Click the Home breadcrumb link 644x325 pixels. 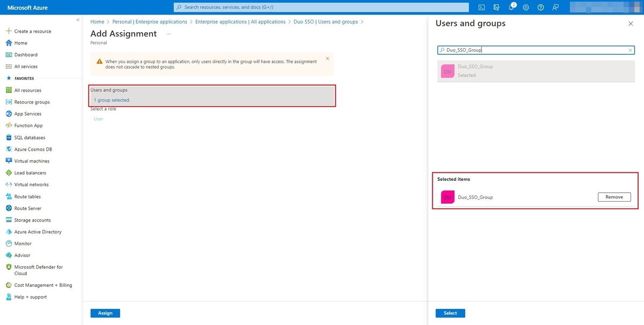coord(97,22)
